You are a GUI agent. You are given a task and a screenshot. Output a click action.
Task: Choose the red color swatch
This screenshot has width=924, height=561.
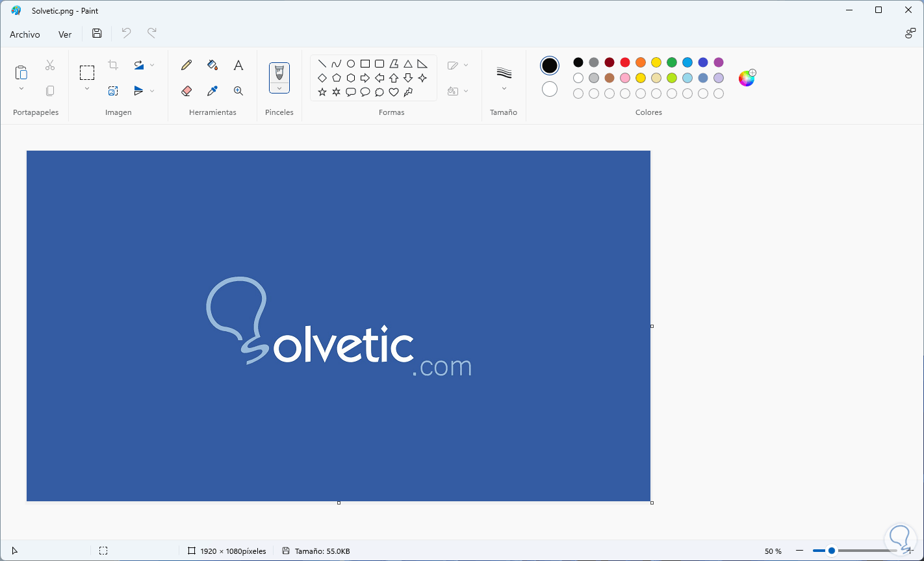(x=625, y=62)
